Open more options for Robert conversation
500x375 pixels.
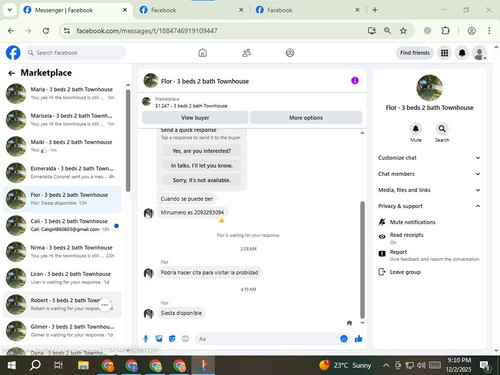105,305
